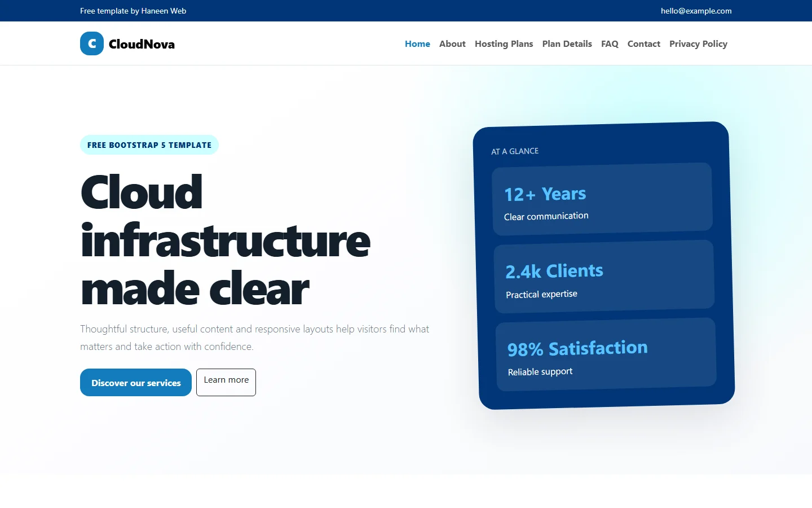The width and height of the screenshot is (812, 508).
Task: Click the 12+ Years stat card
Action: 602,199
